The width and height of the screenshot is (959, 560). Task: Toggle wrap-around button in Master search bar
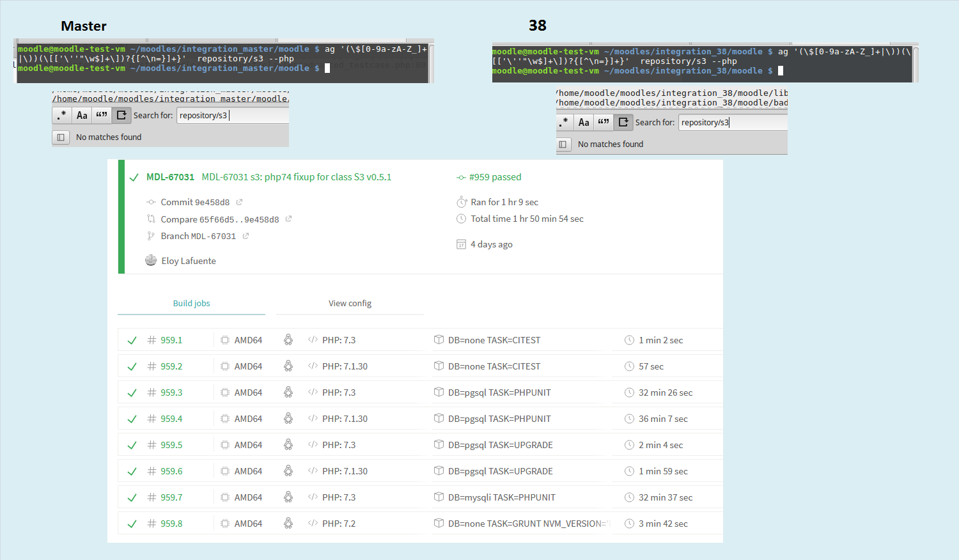tap(121, 115)
